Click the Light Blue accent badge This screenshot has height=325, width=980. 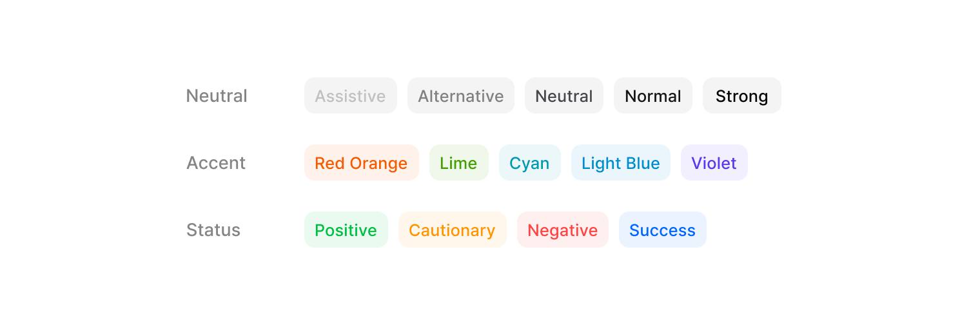point(620,163)
